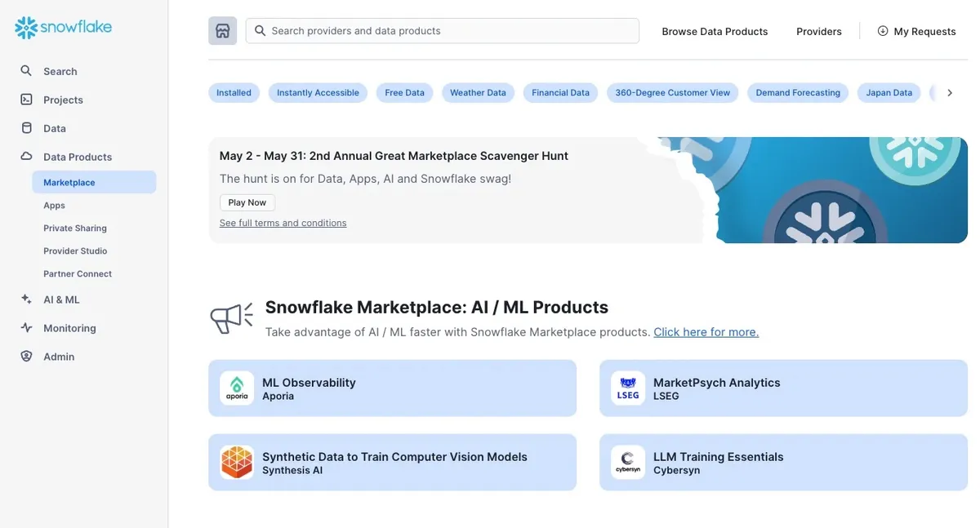Image resolution: width=980 pixels, height=528 pixels.
Task: Click the Synthesis AI logo icon
Action: click(237, 463)
